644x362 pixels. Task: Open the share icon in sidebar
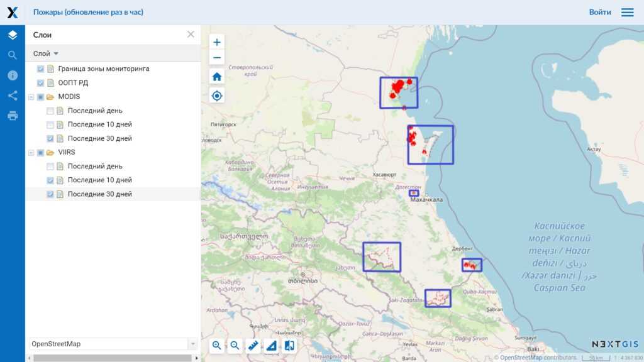coord(13,96)
